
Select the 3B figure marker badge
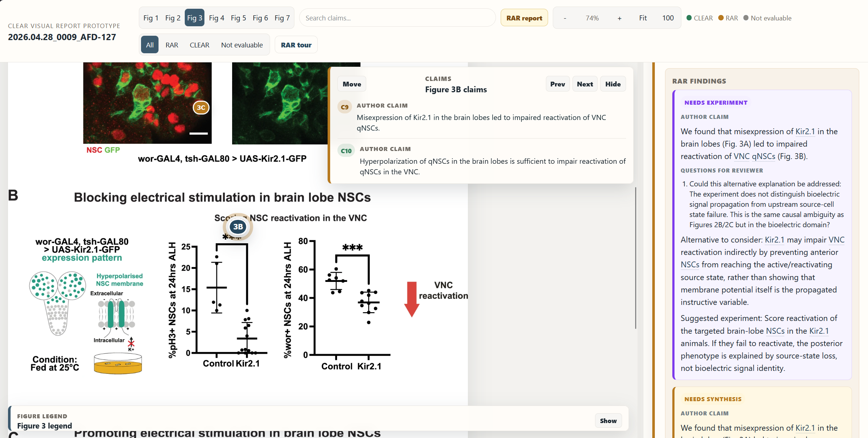238,227
